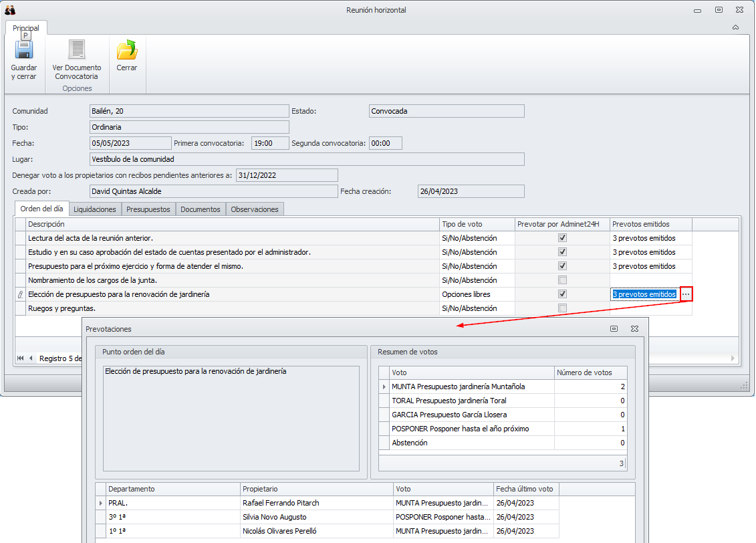Click the ellipsis button beside 3 prevotos emitidos
Viewport: 756px width, 543px height.
click(x=686, y=294)
